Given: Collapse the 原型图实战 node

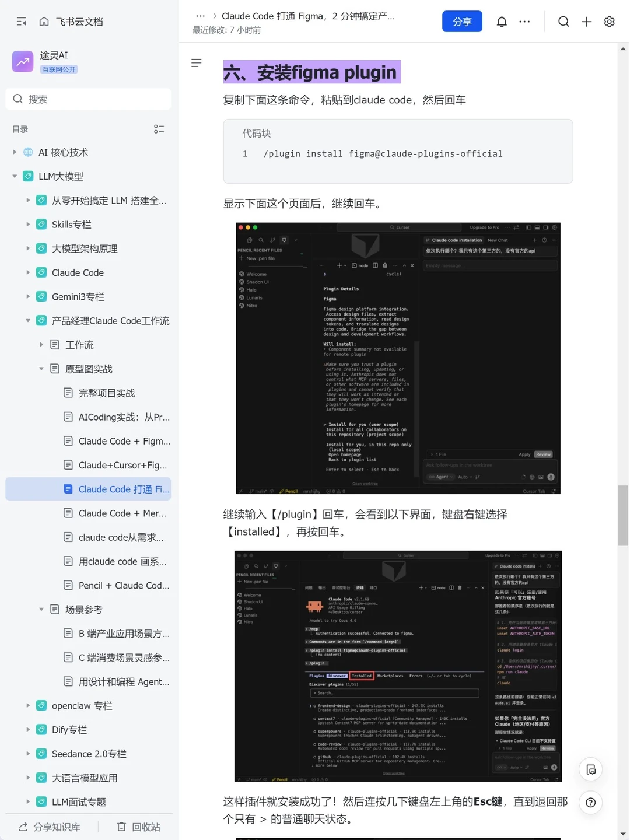Looking at the screenshot, I should click(41, 369).
